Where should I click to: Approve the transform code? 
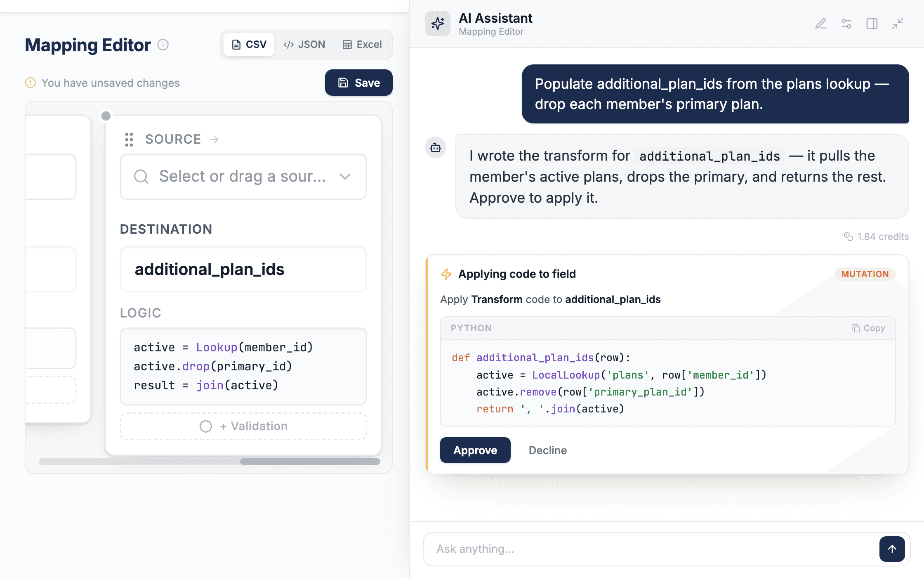[x=475, y=450]
